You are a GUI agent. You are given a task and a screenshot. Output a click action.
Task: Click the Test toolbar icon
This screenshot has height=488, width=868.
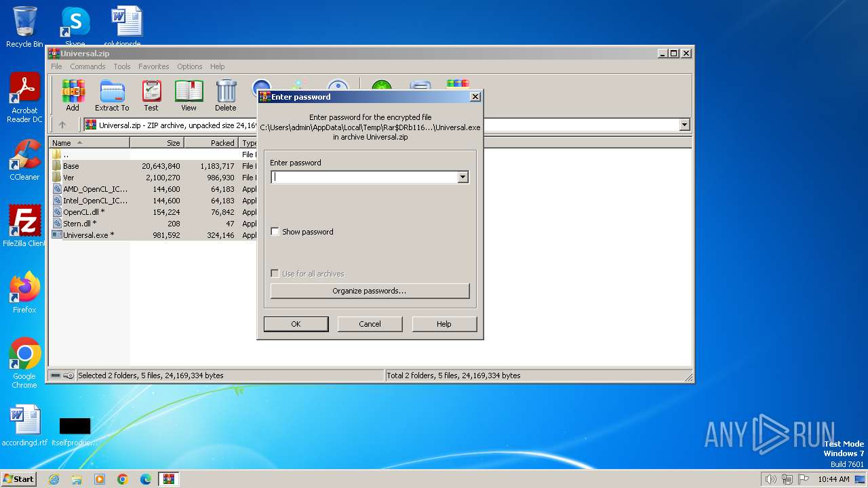point(151,96)
